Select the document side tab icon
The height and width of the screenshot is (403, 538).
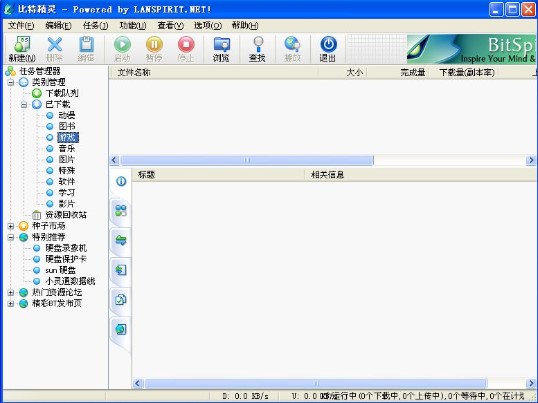pyautogui.click(x=121, y=300)
